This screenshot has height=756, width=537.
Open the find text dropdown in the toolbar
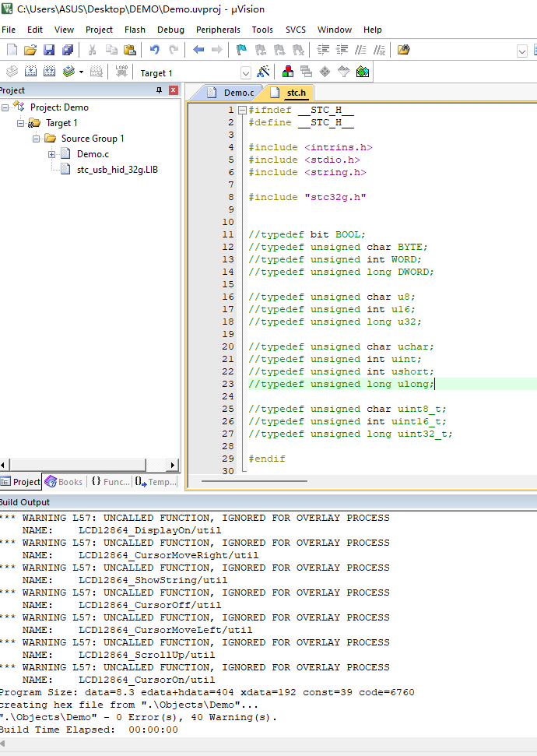pos(522,51)
